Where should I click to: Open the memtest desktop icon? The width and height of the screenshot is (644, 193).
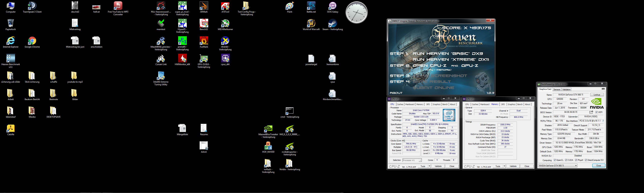coord(161,25)
